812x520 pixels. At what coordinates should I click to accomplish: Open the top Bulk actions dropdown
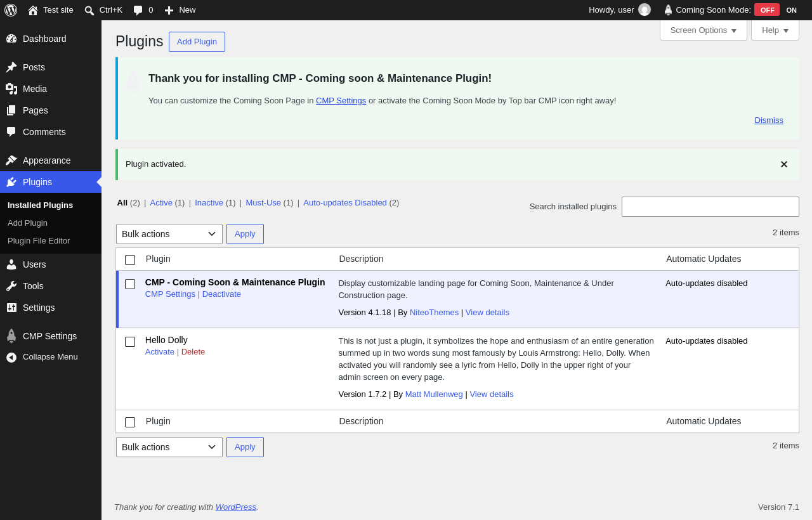click(169, 234)
